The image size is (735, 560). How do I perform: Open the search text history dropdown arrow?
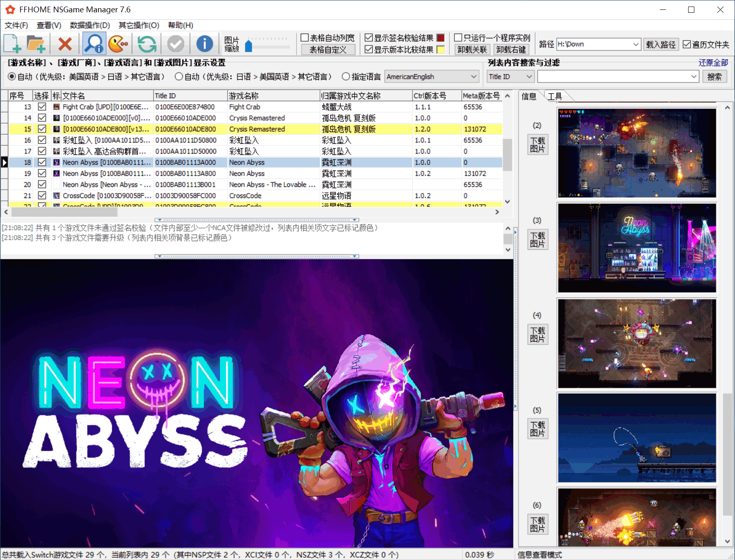pyautogui.click(x=694, y=76)
